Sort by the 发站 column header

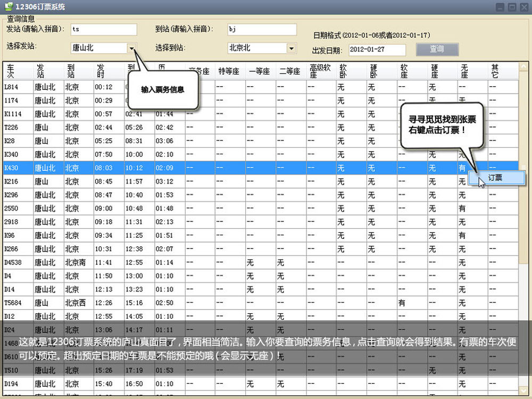click(49, 71)
